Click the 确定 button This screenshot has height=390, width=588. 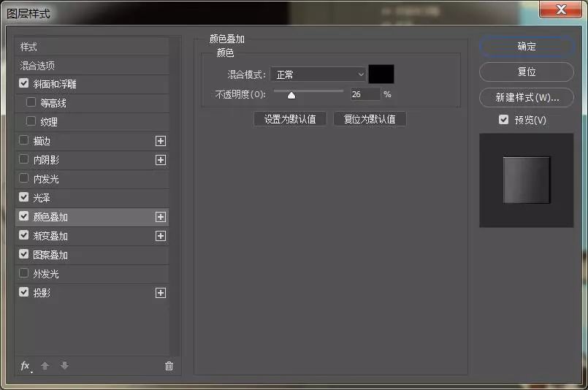click(527, 46)
